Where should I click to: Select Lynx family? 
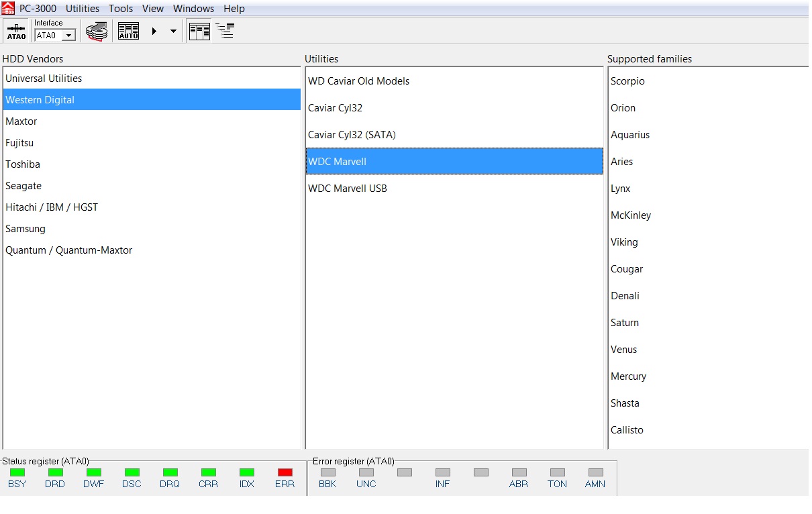coord(709,189)
